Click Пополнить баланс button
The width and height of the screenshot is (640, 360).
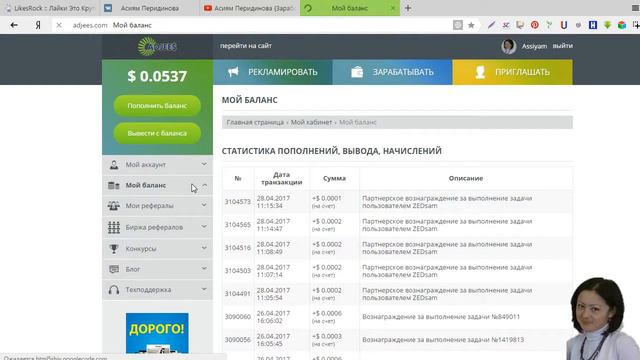pos(157,106)
